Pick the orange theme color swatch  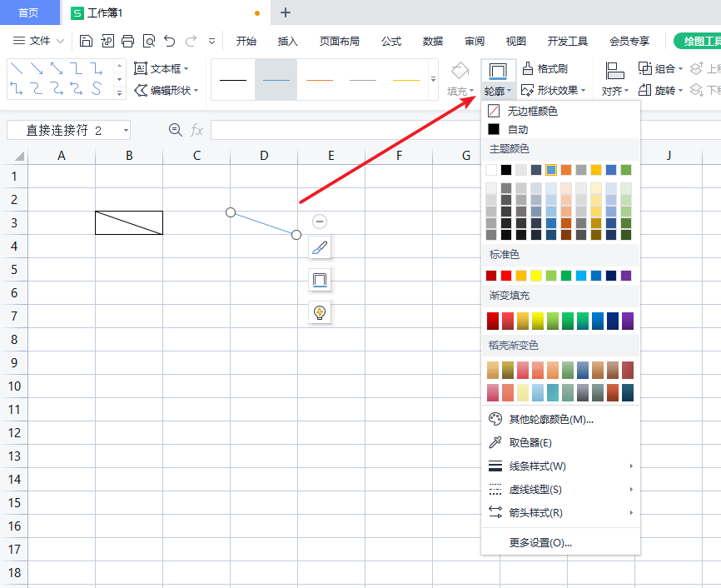coord(566,170)
